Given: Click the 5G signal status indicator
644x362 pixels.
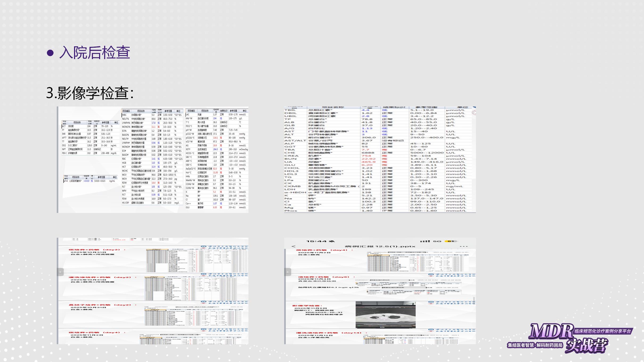Looking at the screenshot, I should (x=437, y=241).
